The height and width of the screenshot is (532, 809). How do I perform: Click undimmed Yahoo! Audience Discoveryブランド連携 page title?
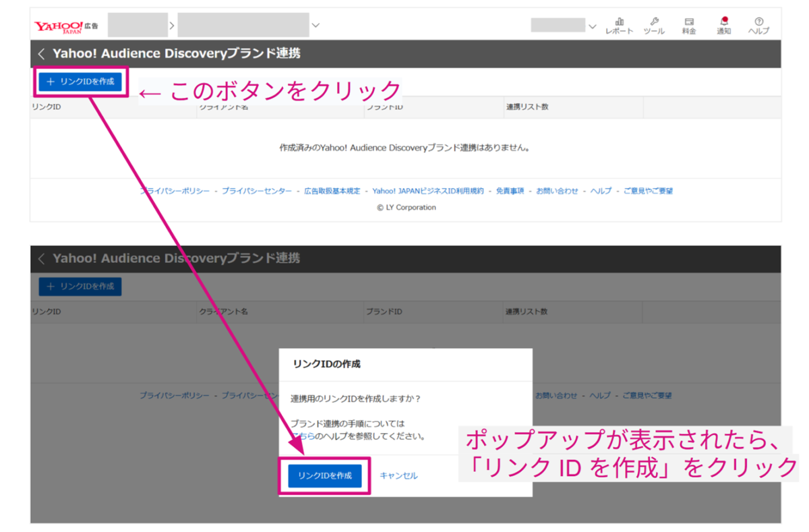pos(177,54)
